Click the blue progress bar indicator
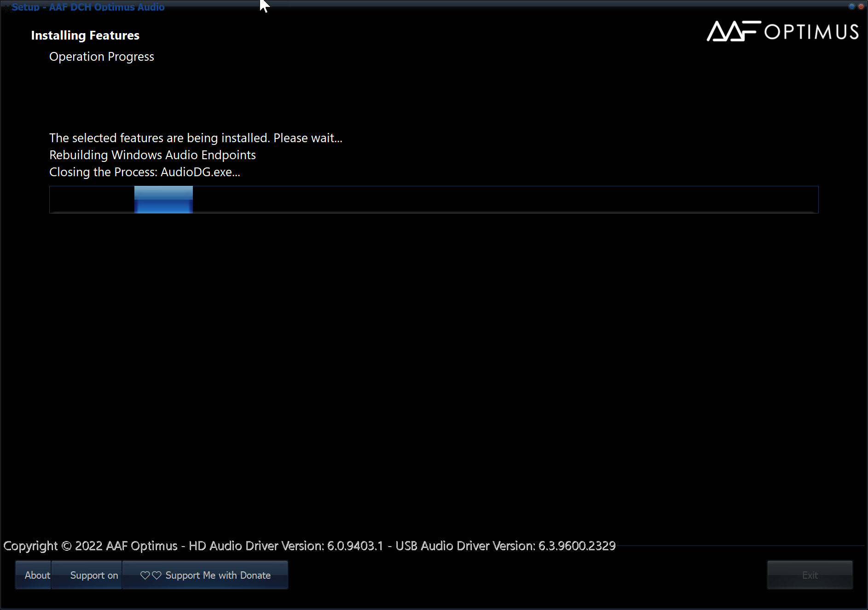Screen dimensions: 868x610 163,200
